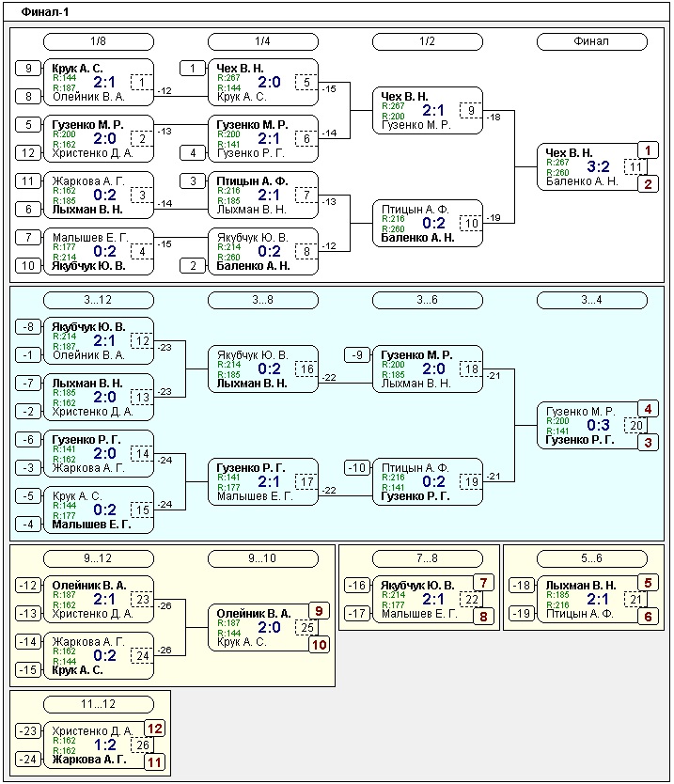The image size is (674, 784).
Task: Select Лыхман В. Н. in 5...6 match
Action: [581, 586]
